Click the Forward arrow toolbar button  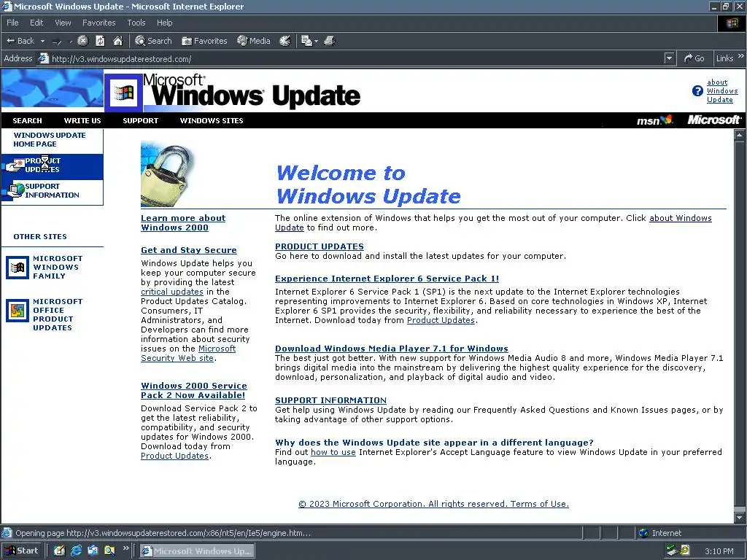pyautogui.click(x=57, y=41)
